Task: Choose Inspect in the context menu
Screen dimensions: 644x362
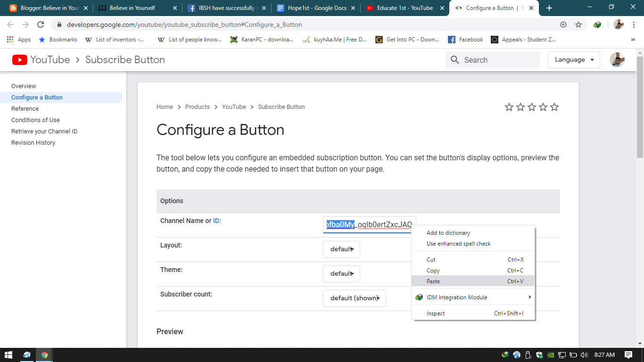Action: (473, 313)
